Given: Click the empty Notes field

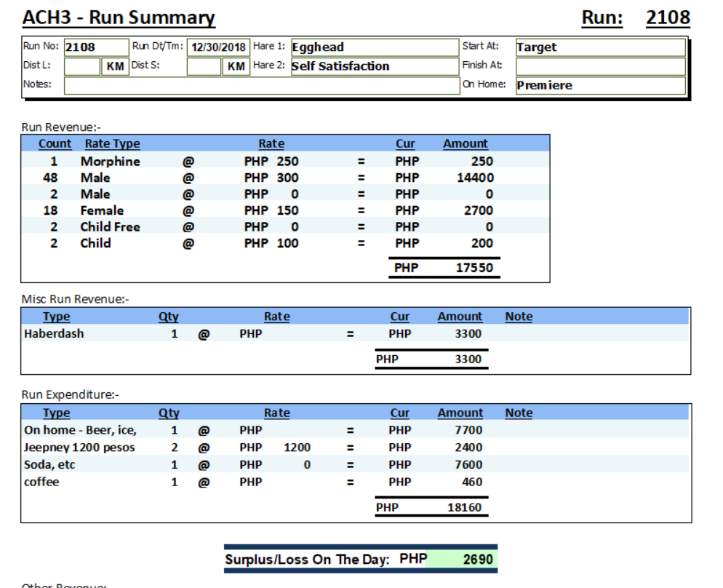Looking at the screenshot, I should click(x=262, y=85).
